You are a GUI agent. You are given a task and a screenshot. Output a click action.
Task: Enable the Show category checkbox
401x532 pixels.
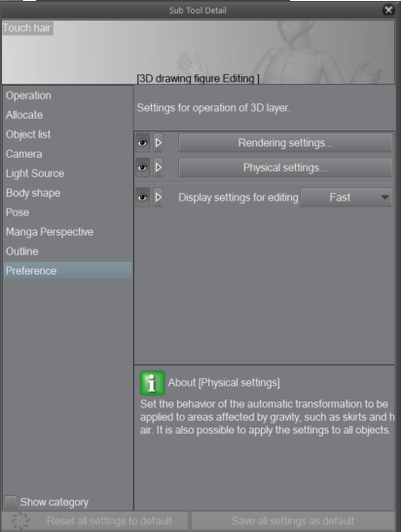(11, 502)
